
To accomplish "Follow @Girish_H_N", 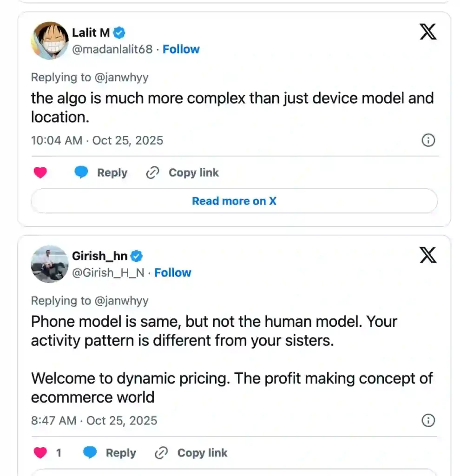I will tap(173, 272).
